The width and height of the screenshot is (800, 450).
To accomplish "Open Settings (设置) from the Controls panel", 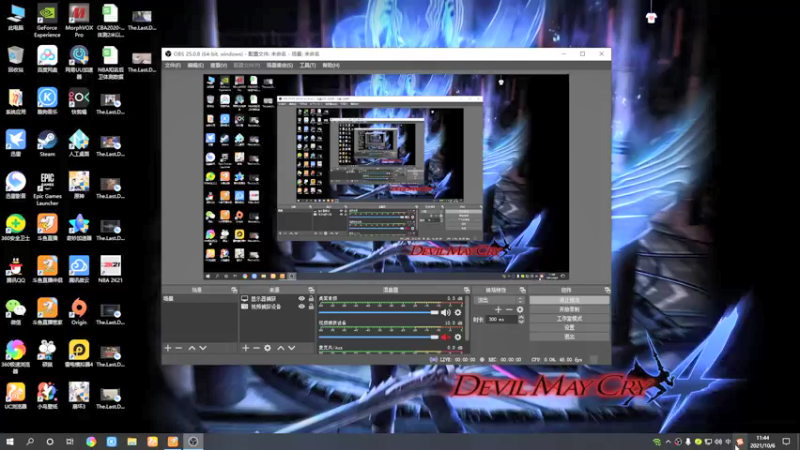I will 569,328.
